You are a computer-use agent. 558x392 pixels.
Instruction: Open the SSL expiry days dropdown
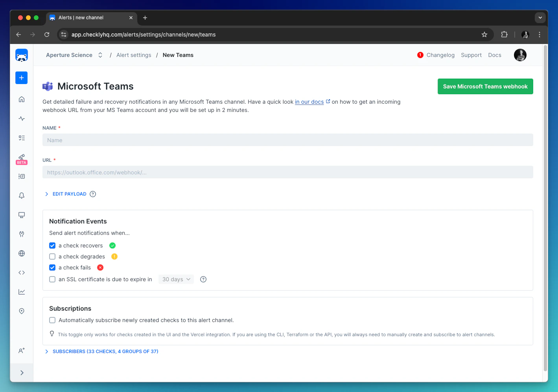(x=176, y=279)
